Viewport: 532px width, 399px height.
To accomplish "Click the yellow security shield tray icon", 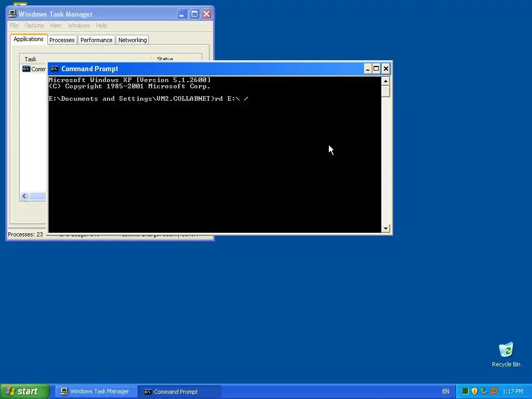I will point(474,391).
